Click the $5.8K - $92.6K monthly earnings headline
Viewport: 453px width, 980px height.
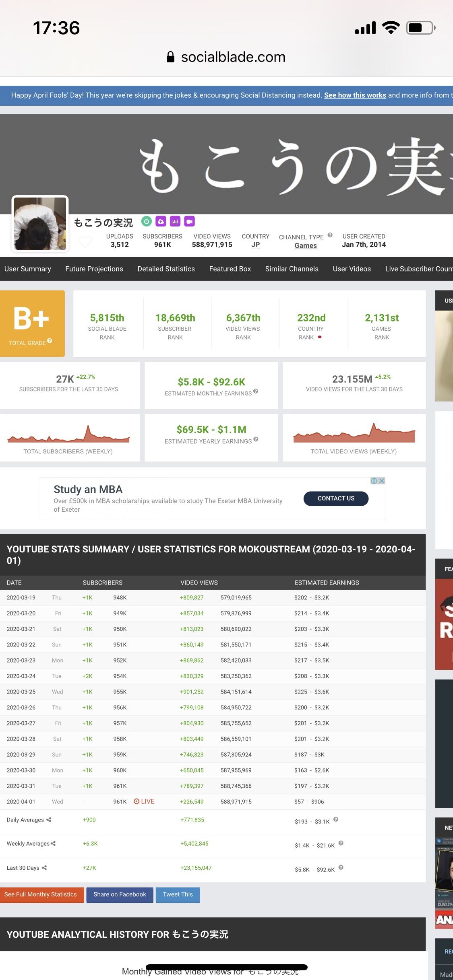pos(211,382)
